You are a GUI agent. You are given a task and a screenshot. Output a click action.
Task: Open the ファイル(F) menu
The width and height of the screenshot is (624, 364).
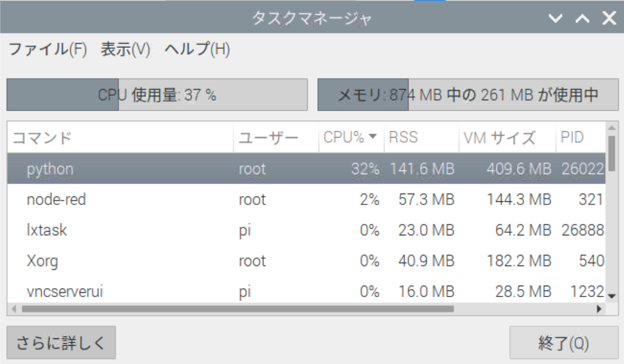[48, 49]
